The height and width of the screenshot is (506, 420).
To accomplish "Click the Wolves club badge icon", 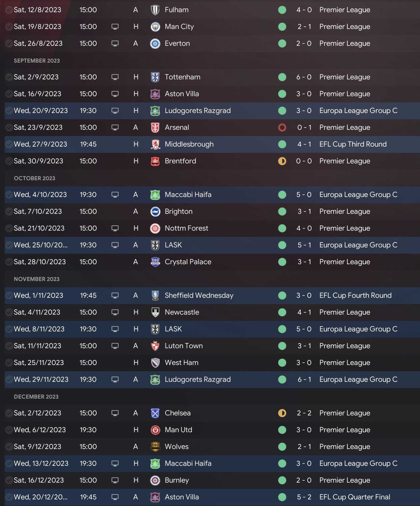I will (x=155, y=447).
